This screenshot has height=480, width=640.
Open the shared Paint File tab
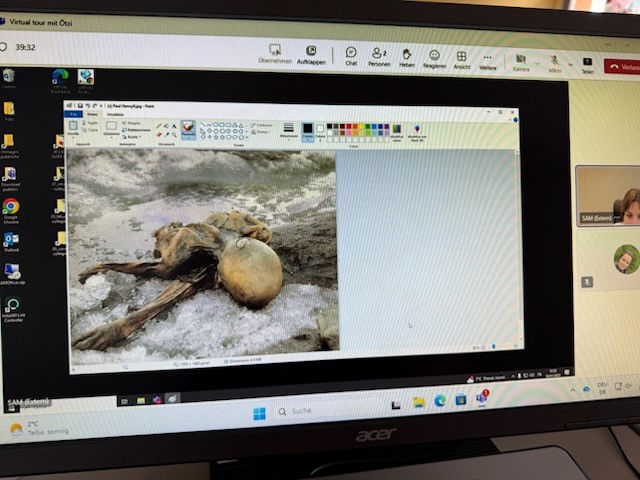coord(73,114)
